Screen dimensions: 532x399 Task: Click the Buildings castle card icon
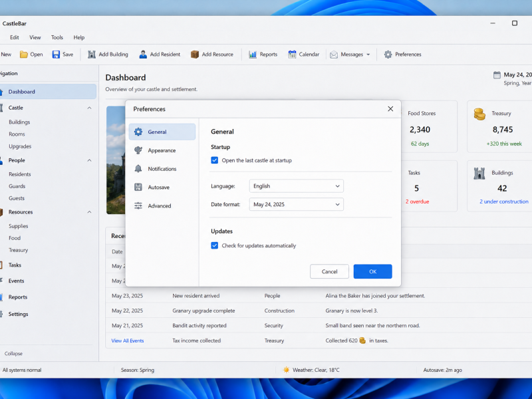click(x=479, y=174)
